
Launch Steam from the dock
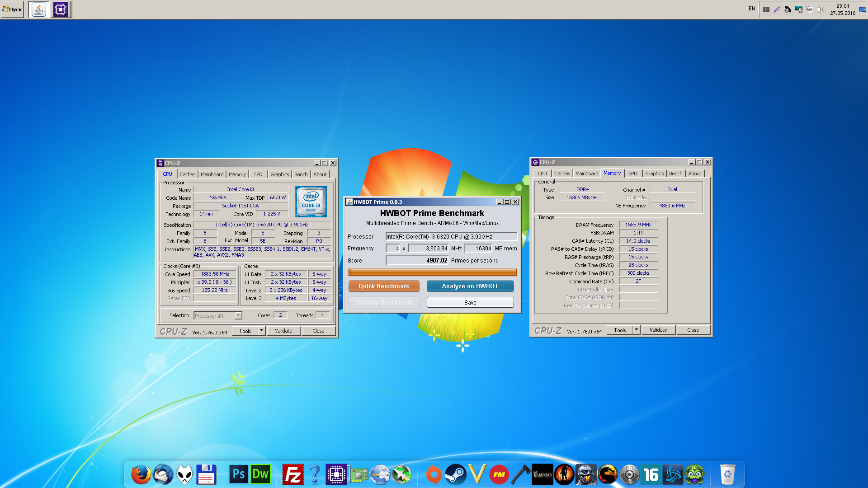click(x=456, y=475)
